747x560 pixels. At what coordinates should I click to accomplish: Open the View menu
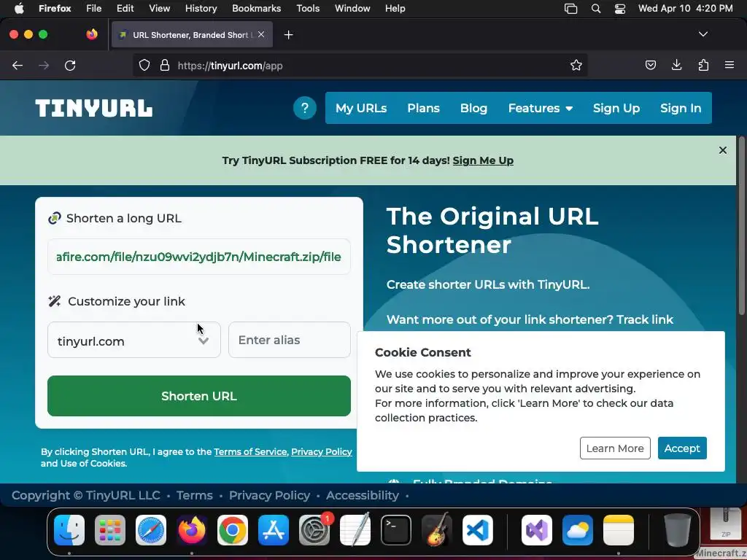pos(159,9)
